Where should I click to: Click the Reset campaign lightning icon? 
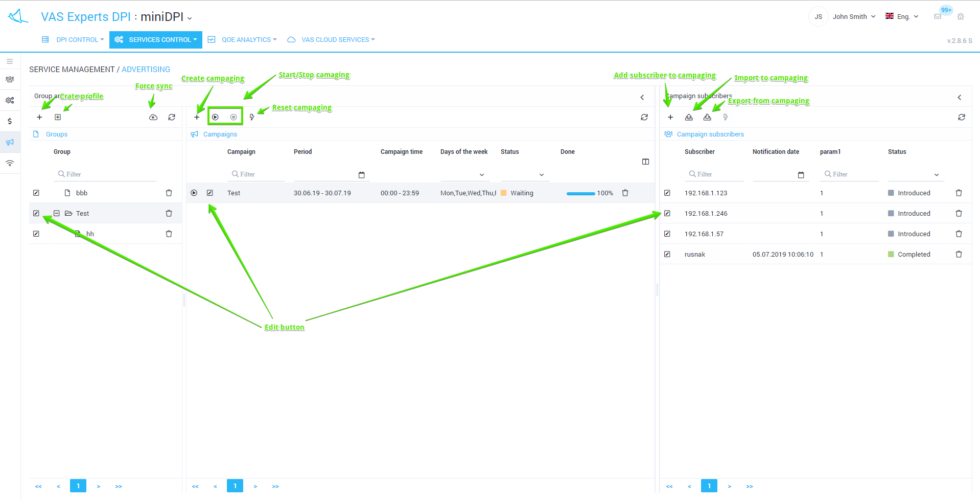pos(252,117)
